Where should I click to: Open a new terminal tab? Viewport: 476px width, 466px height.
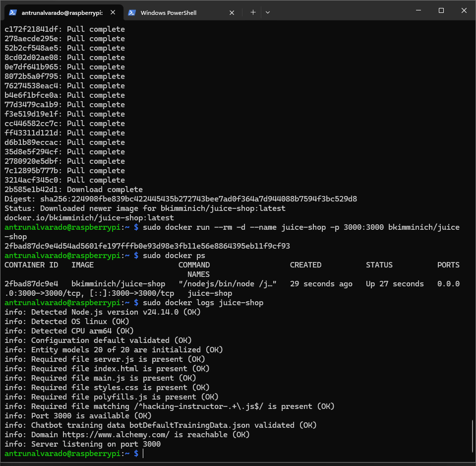[x=253, y=12]
